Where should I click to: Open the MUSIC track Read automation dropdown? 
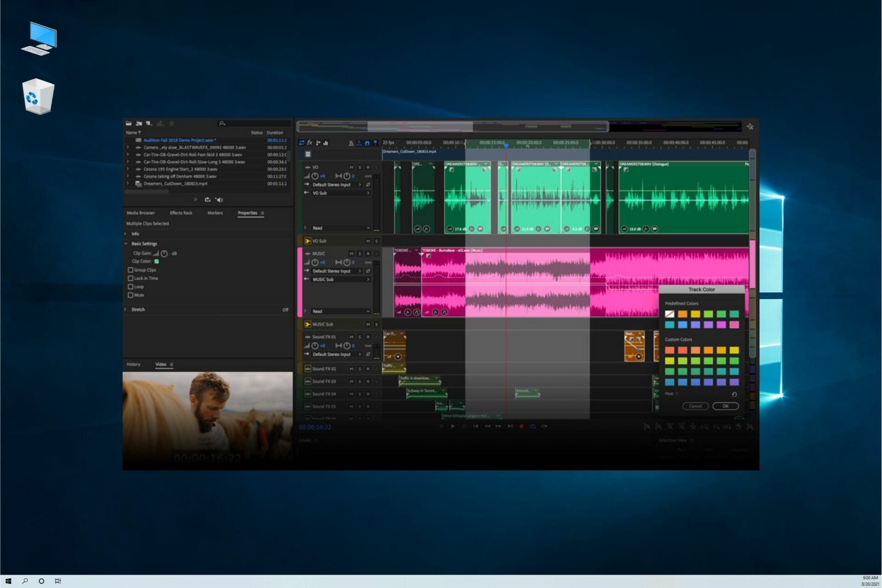341,311
